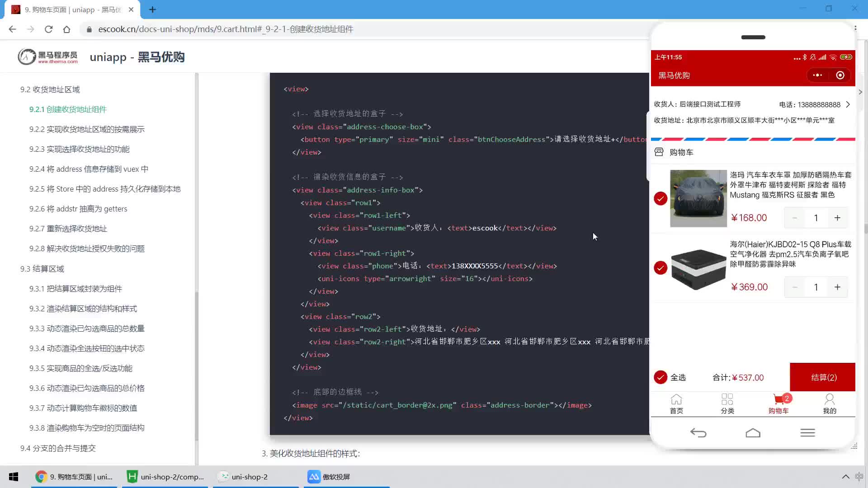This screenshot has height=488, width=868.
Task: Switch to Chrome in the taskbar
Action: pos(74,477)
